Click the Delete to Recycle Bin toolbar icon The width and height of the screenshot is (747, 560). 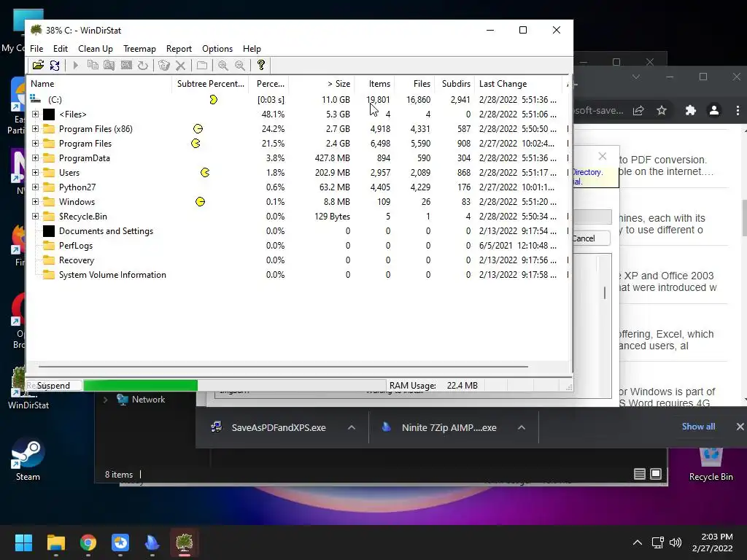[x=164, y=65]
